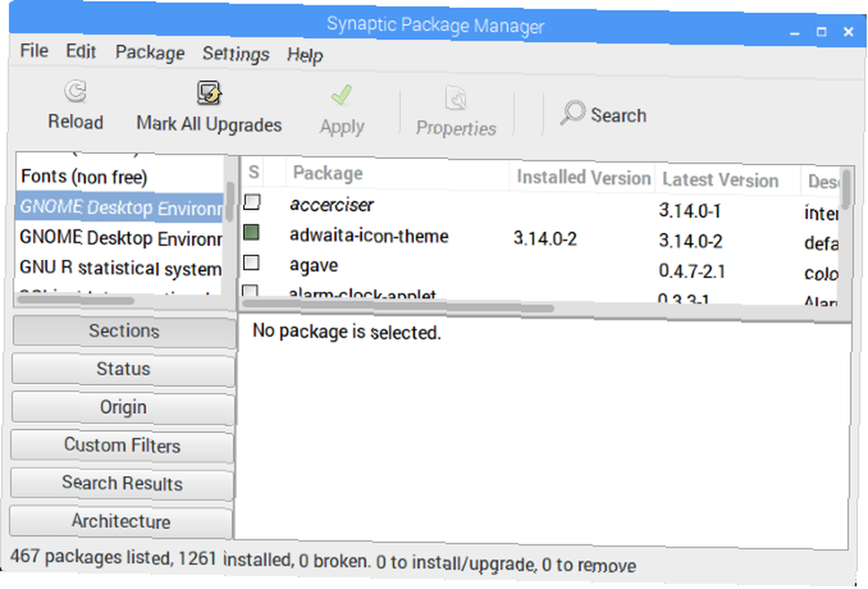Click installed version 3.14.0-2 cell

point(545,238)
